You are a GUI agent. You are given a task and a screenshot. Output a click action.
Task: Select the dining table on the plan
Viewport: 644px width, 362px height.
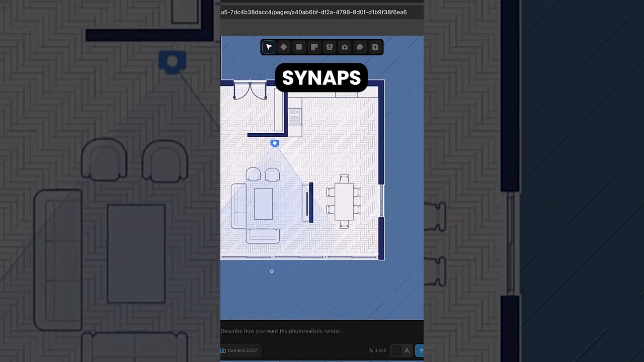(344, 201)
